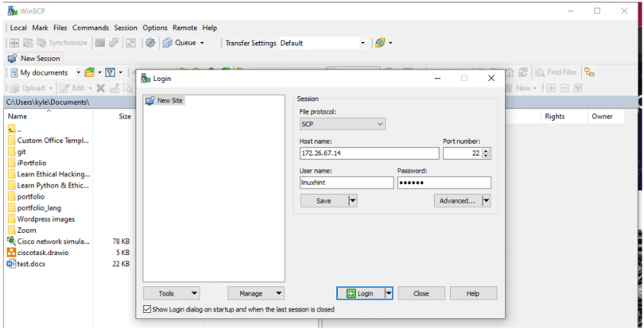Screen dimensions: 644x329
Task: Select the New Site entry icon
Action: tap(150, 101)
